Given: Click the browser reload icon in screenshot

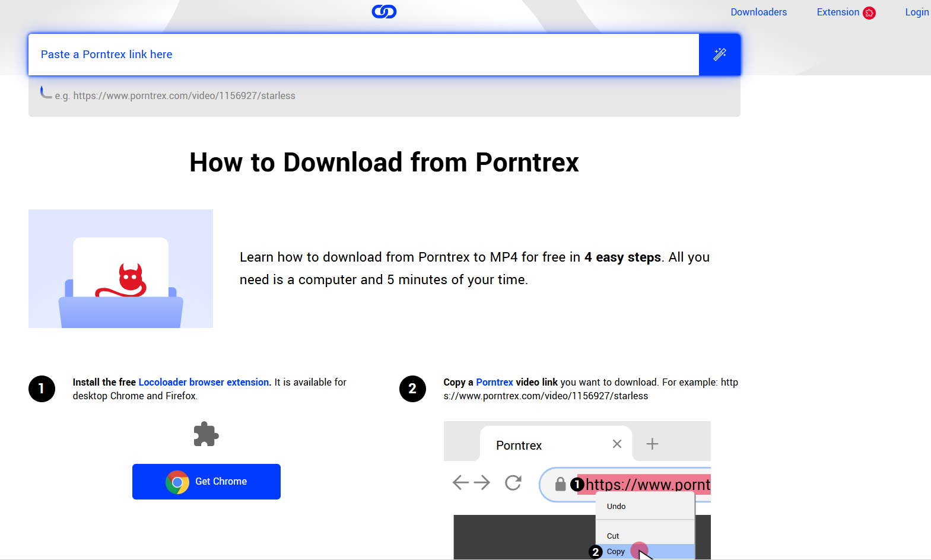Looking at the screenshot, I should [x=513, y=483].
